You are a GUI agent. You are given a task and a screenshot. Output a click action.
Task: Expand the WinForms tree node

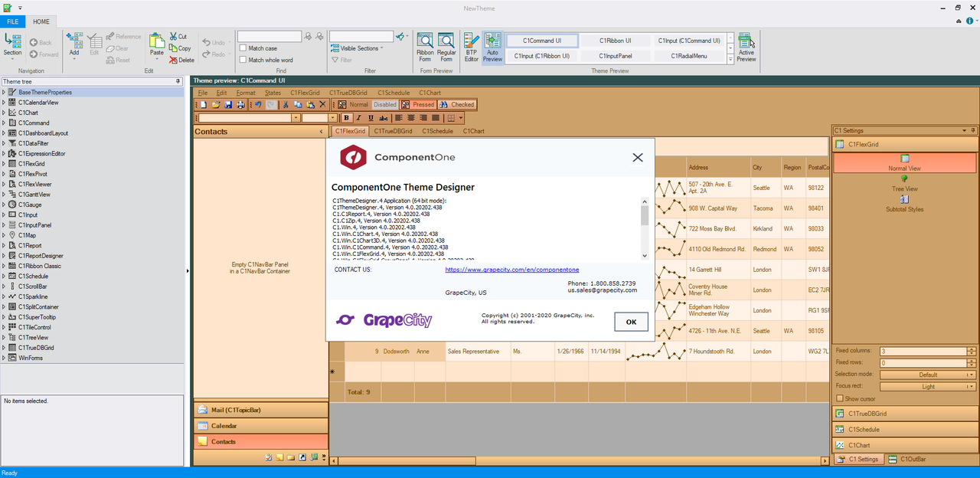(4, 358)
